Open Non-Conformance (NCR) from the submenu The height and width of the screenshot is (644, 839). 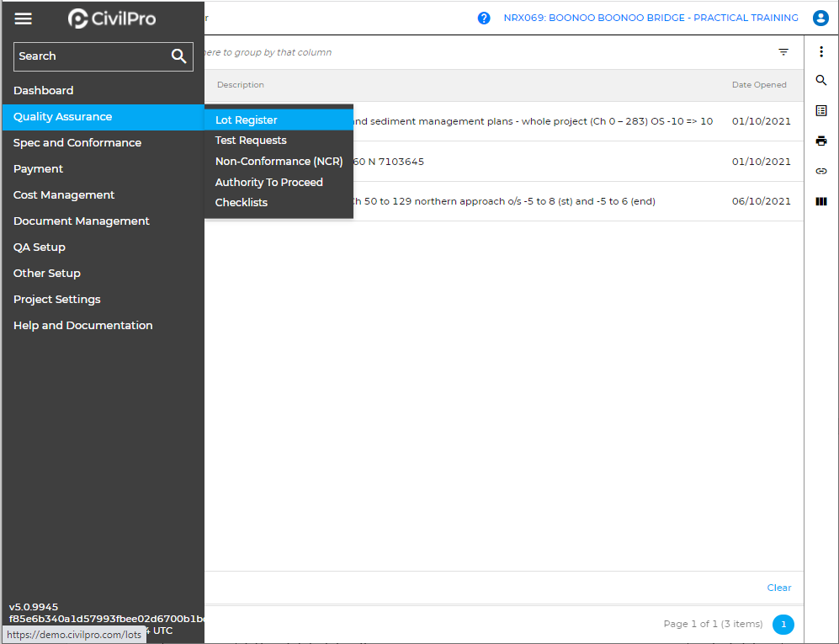click(279, 162)
